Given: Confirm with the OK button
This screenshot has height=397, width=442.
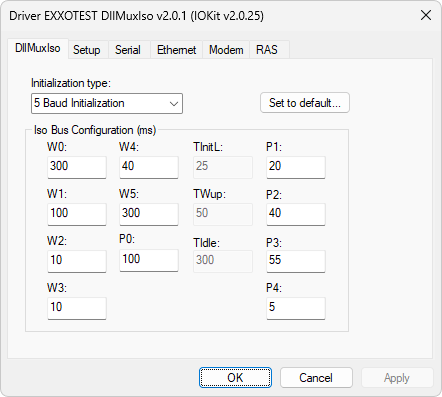Looking at the screenshot, I should [235, 378].
